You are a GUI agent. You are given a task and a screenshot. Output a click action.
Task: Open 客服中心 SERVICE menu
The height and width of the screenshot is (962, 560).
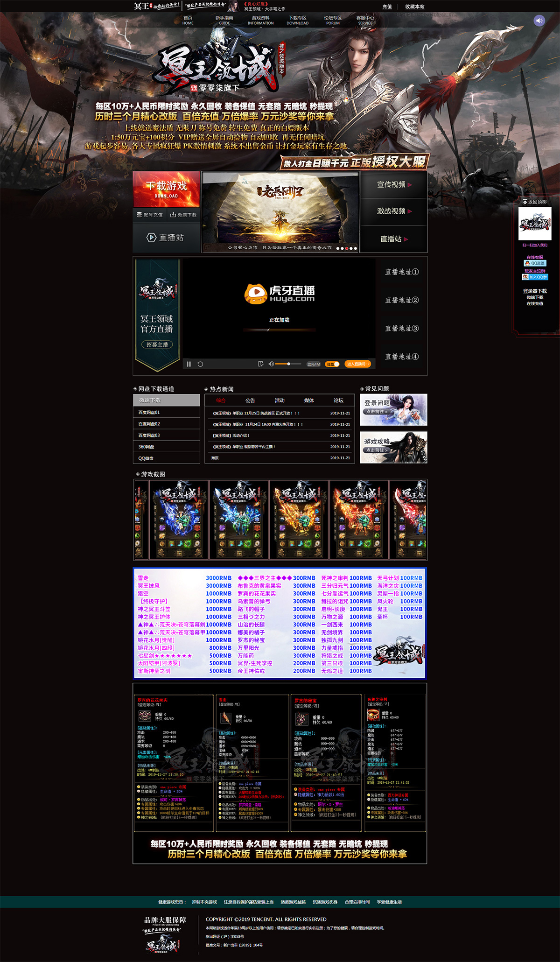365,20
